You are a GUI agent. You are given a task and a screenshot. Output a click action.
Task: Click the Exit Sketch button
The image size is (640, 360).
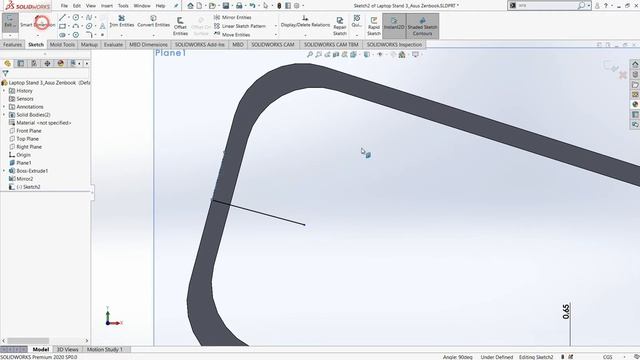click(x=9, y=21)
